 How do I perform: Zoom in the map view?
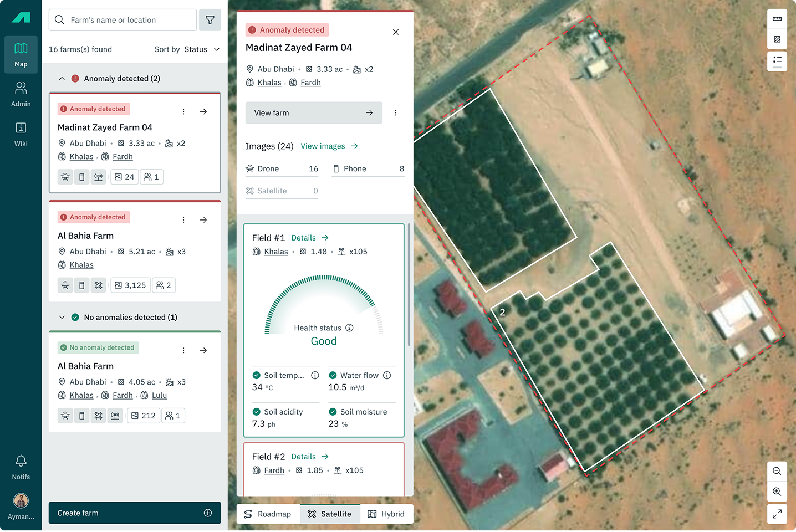coord(777,492)
